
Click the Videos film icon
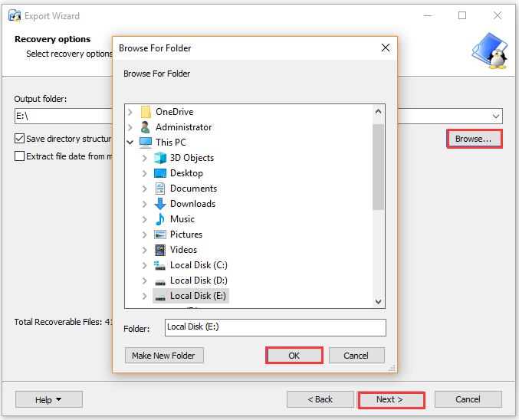(x=160, y=250)
